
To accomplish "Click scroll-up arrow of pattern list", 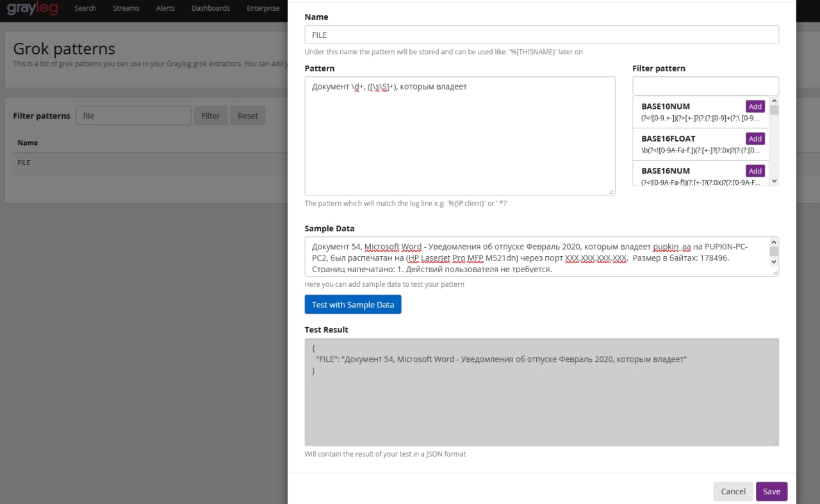I will pos(774,101).
